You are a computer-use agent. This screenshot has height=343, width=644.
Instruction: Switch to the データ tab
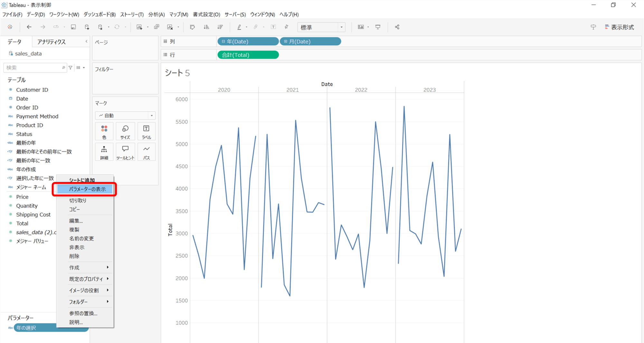15,42
